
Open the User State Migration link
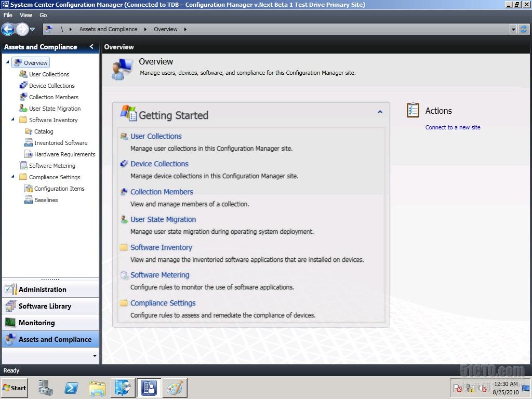[x=163, y=219]
